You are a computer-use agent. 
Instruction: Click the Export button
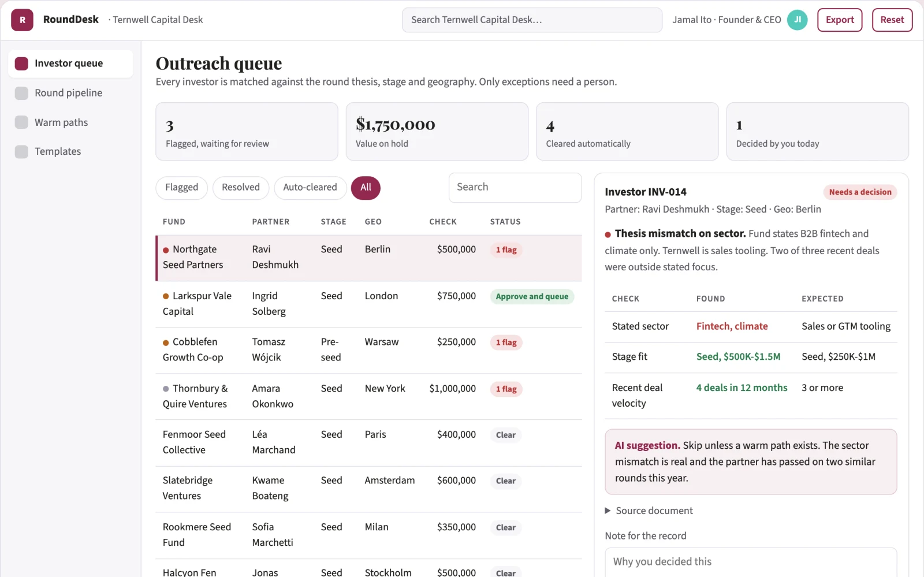[840, 20]
